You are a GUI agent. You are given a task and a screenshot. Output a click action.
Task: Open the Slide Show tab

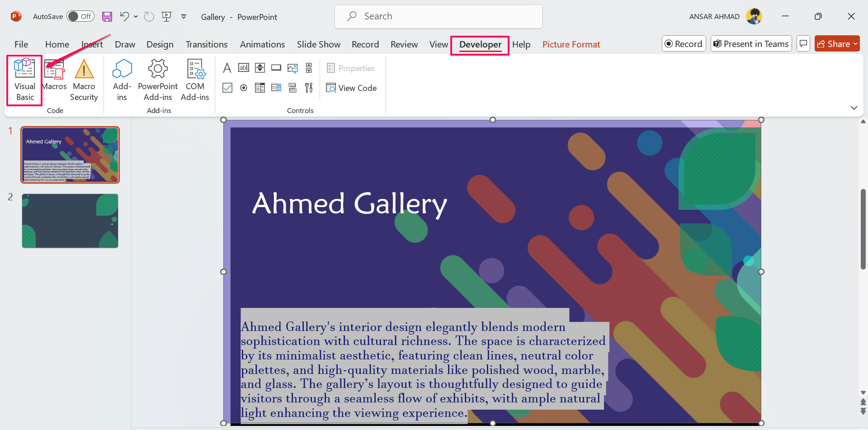pos(319,44)
